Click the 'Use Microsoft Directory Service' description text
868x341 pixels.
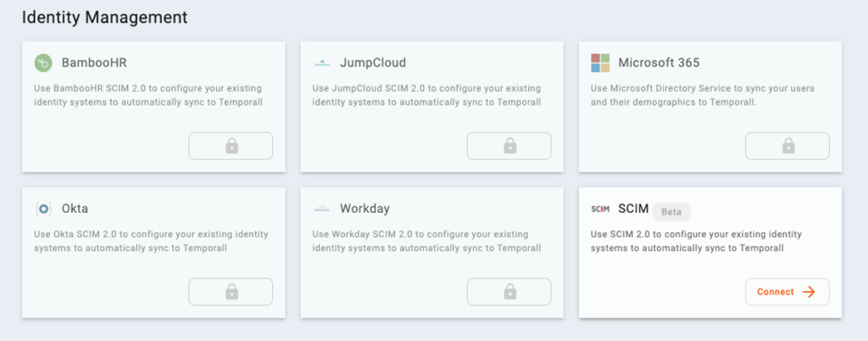tap(703, 95)
